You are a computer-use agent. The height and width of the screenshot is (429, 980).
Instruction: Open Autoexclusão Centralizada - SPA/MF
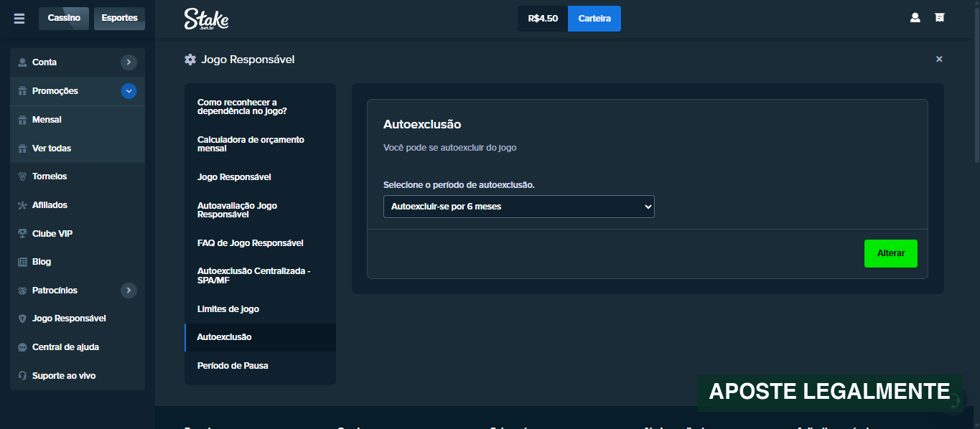[260, 276]
